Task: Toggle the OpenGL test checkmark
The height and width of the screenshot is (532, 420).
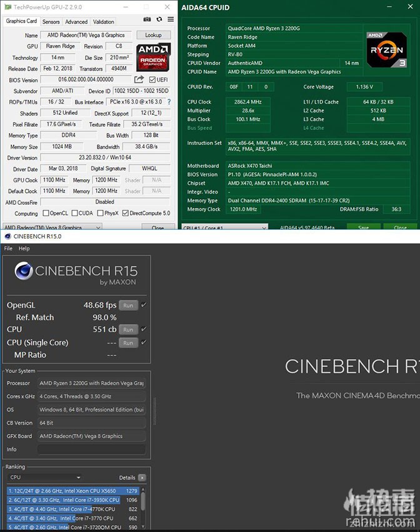Action: point(144,305)
